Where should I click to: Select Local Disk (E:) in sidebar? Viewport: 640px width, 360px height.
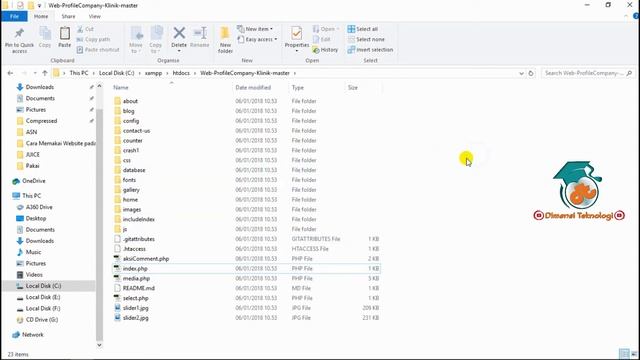pyautogui.click(x=43, y=297)
